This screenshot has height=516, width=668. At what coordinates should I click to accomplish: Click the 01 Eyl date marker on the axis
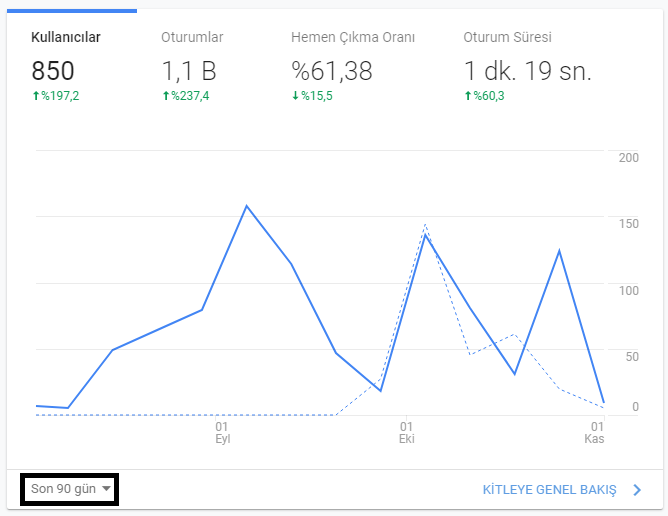222,432
